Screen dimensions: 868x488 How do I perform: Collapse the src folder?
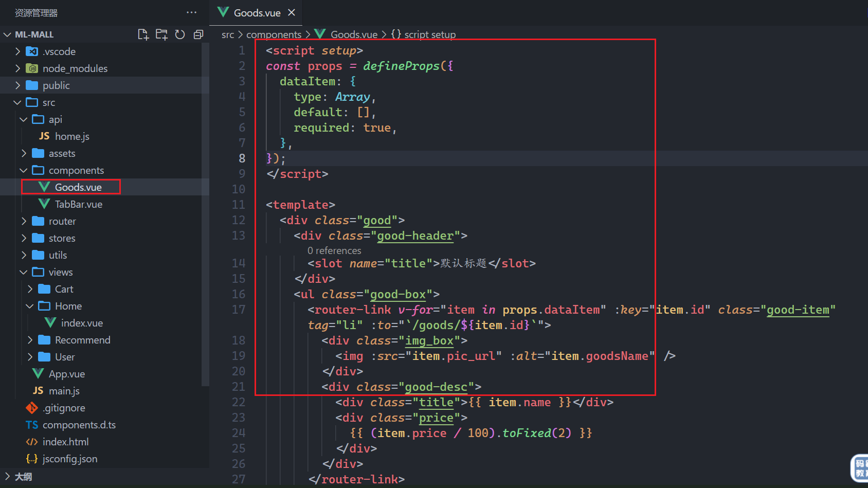tap(17, 102)
